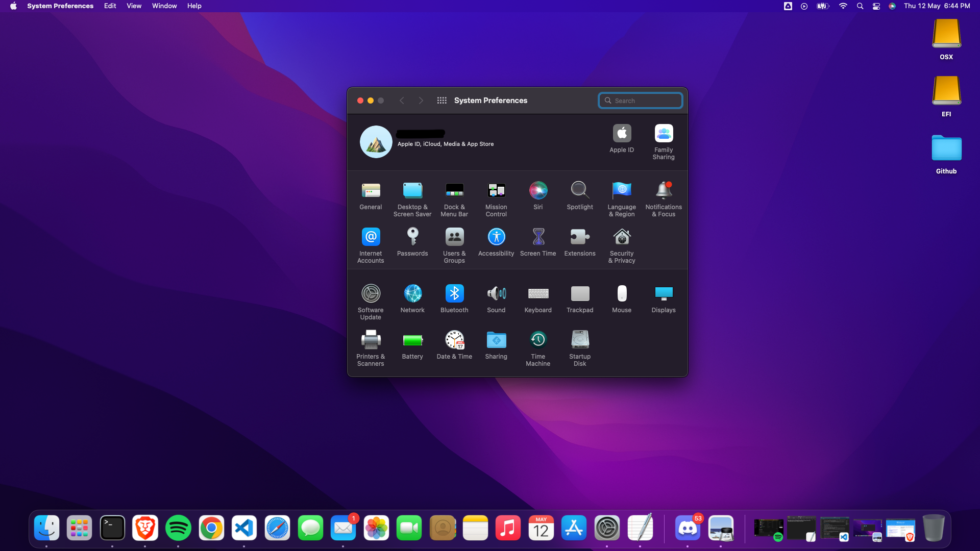Open Security & Privacy settings
The image size is (980, 551).
point(622,237)
